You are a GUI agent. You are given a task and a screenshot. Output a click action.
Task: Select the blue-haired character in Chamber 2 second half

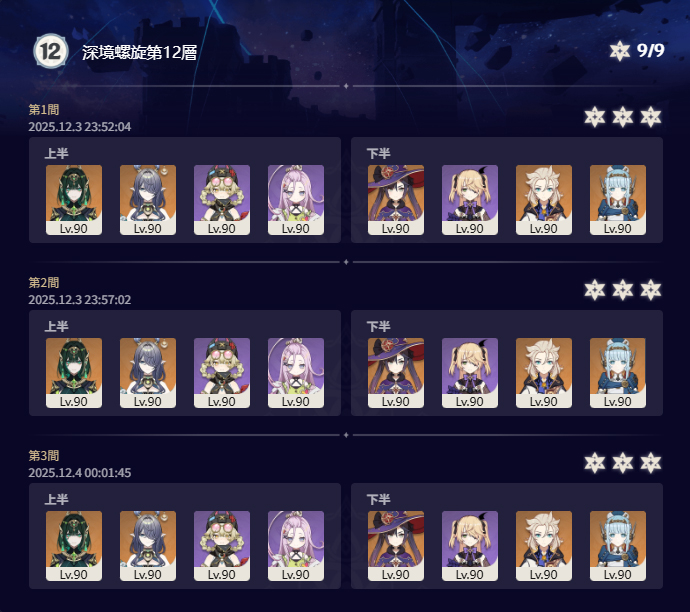(618, 373)
